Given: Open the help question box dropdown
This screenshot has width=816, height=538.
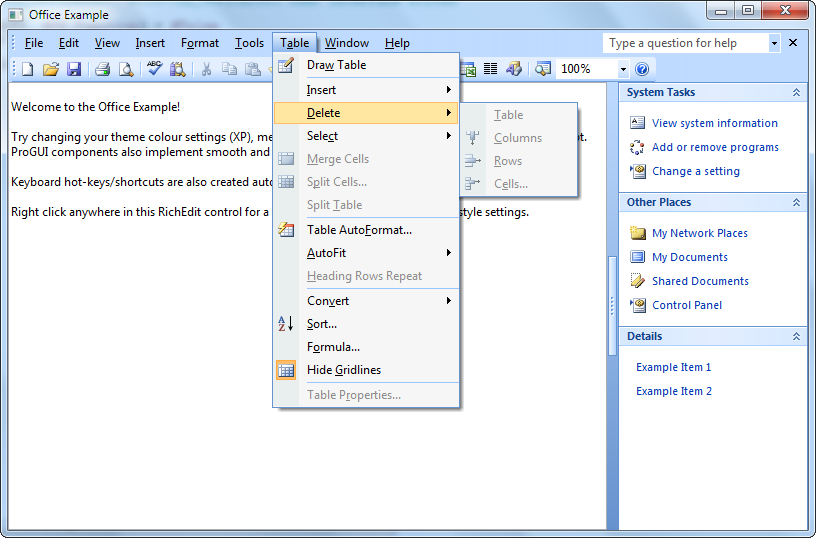Looking at the screenshot, I should [774, 43].
